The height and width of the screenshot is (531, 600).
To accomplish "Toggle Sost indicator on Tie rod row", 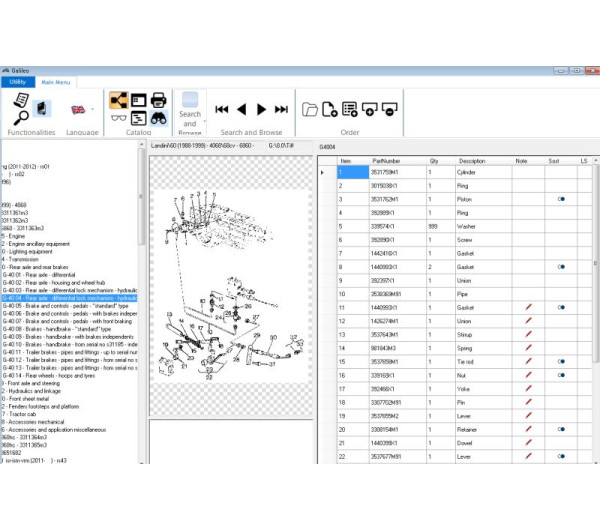I will click(x=561, y=361).
